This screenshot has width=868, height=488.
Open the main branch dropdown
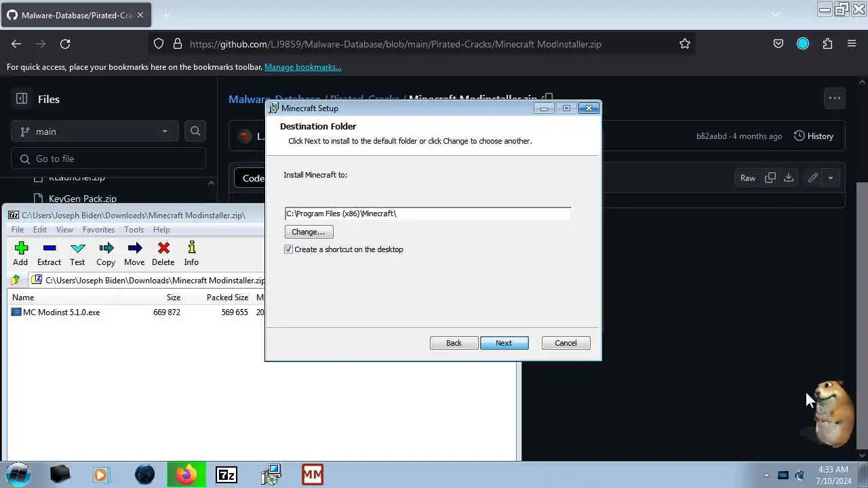94,131
